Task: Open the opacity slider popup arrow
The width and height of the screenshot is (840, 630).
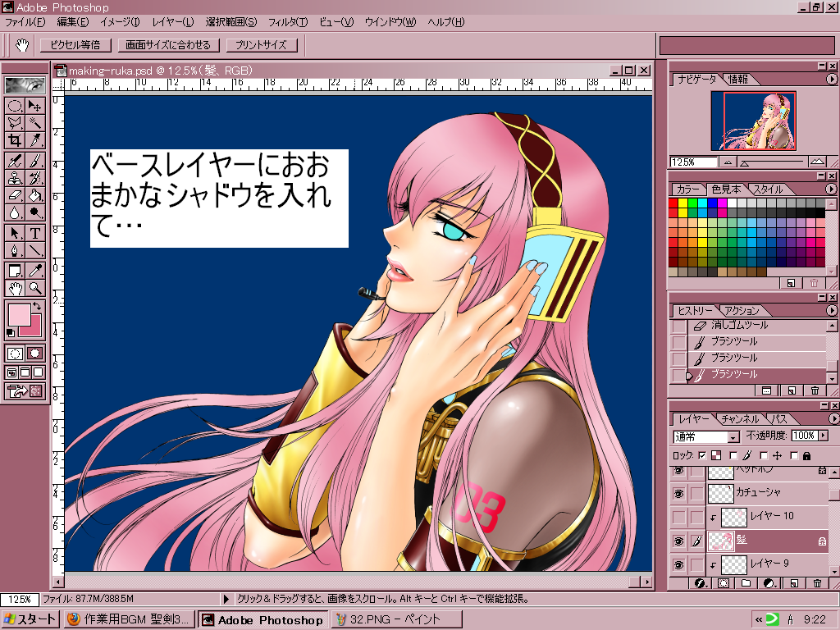Action: click(x=824, y=436)
